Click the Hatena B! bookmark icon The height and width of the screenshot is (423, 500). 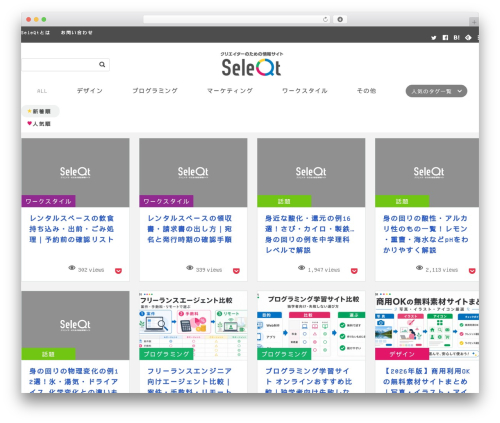456,38
